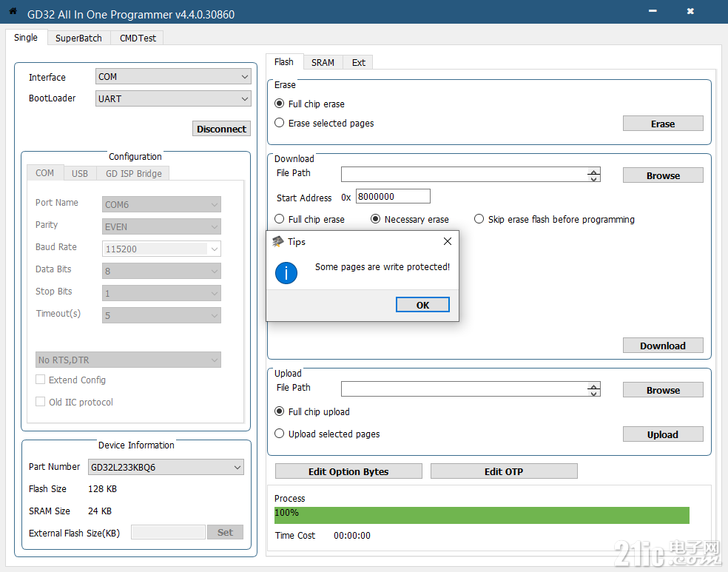Screen dimensions: 728x572
Task: Expand the Parity EVEN dropdown
Action: coord(161,226)
